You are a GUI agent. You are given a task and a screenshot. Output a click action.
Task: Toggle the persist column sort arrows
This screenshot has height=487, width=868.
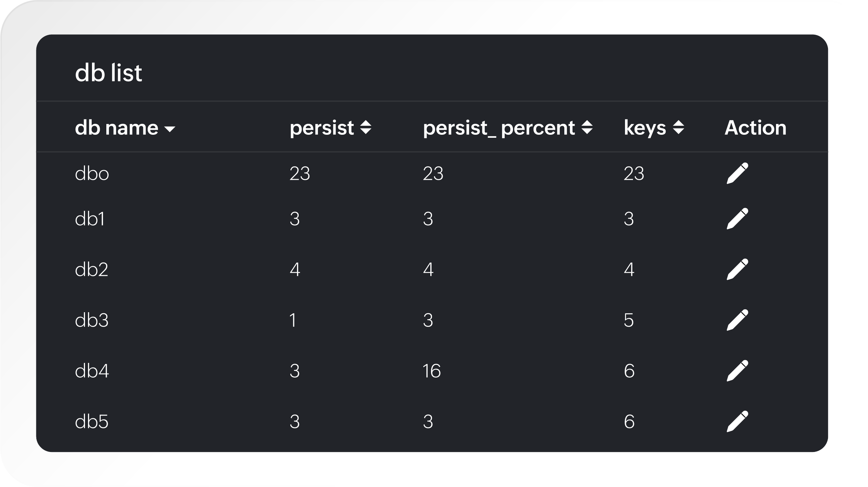click(x=366, y=127)
